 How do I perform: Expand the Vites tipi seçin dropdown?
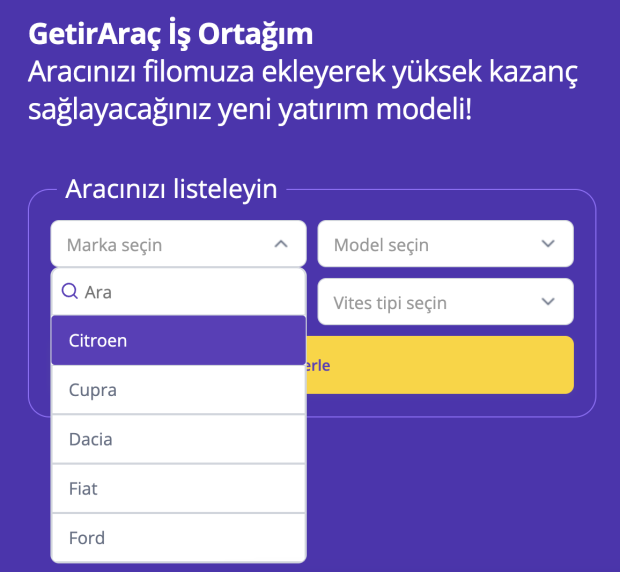click(445, 302)
